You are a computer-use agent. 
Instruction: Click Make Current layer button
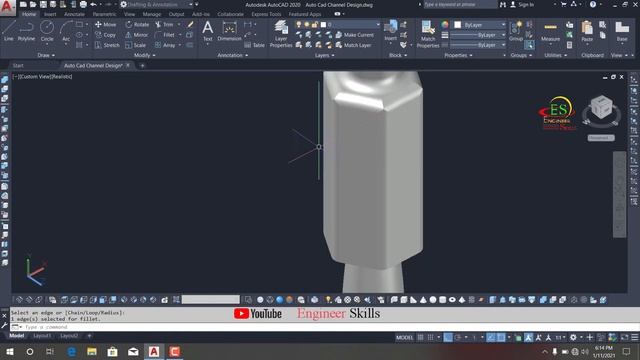pyautogui.click(x=354, y=35)
